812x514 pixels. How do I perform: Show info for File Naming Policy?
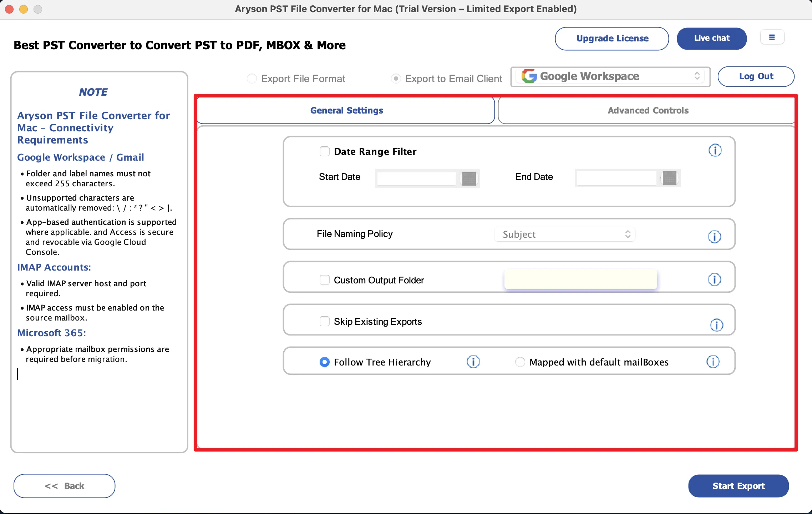[714, 236]
